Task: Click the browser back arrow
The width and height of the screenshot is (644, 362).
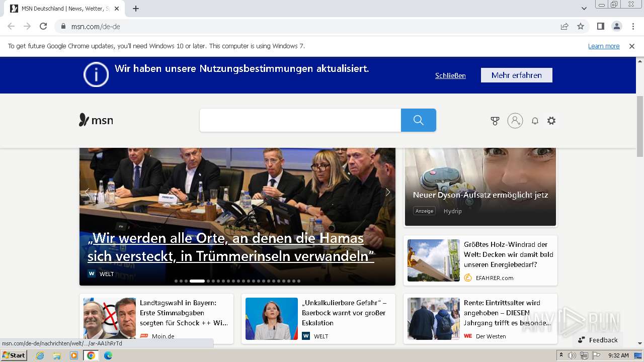Action: click(11, 26)
